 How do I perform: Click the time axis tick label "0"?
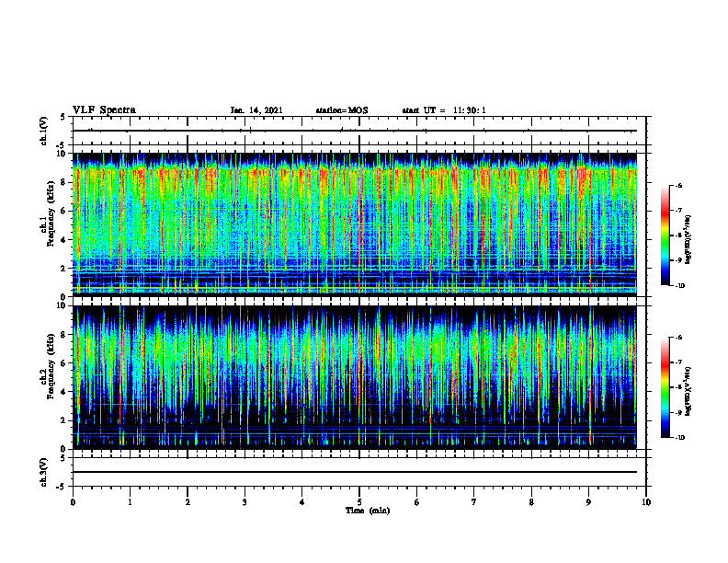tap(73, 502)
